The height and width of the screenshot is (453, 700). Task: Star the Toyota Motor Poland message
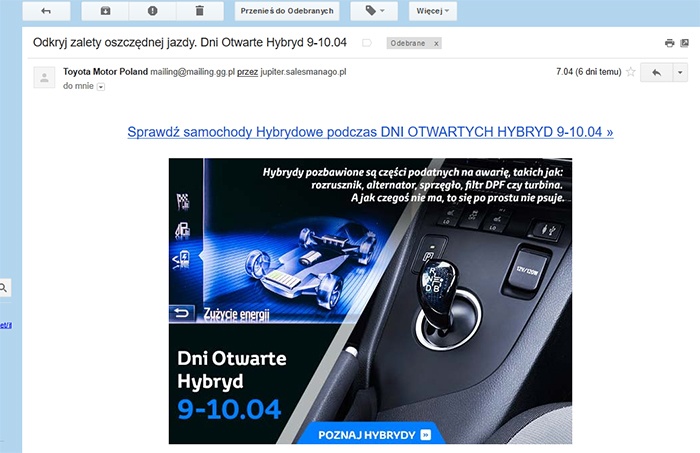point(630,72)
